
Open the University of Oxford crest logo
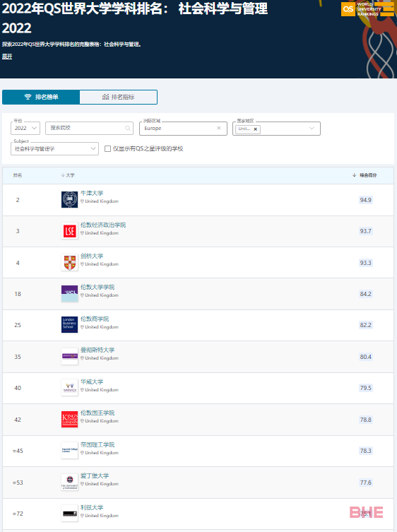click(69, 199)
